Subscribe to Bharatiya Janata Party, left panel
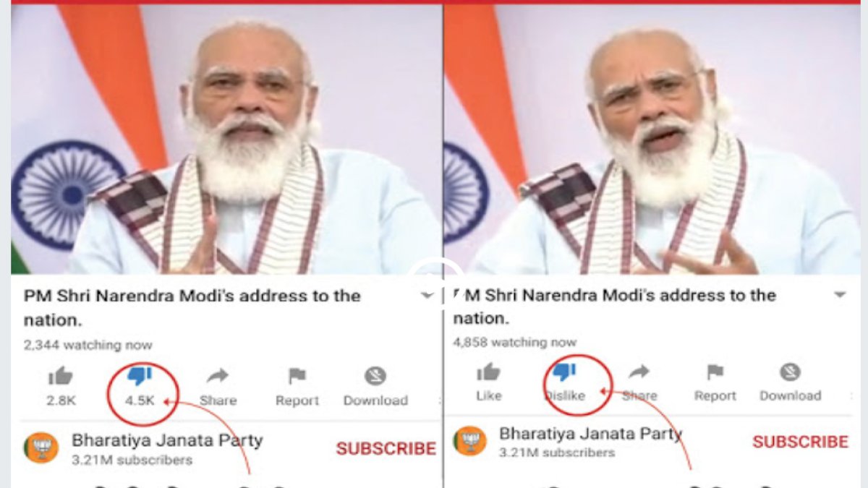 [386, 448]
